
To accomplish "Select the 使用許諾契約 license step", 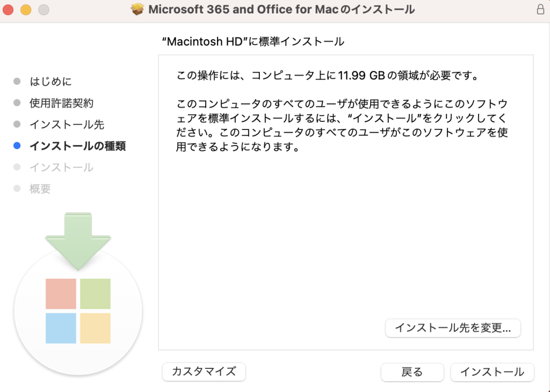I will tap(61, 103).
